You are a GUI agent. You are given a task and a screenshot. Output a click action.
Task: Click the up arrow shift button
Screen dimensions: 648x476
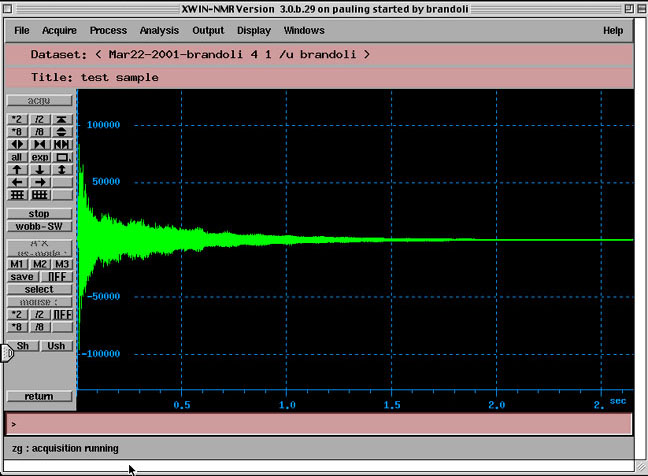point(17,170)
